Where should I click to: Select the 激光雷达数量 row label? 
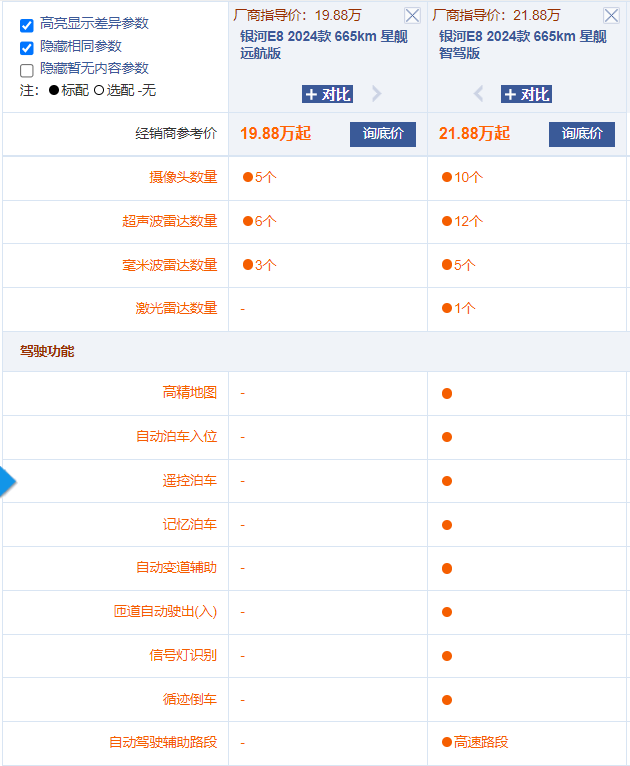[x=176, y=308]
